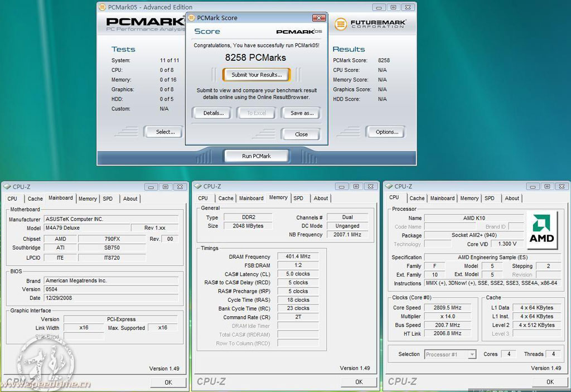This screenshot has height=392, width=571.
Task: Click To Excel button
Action: point(257,113)
